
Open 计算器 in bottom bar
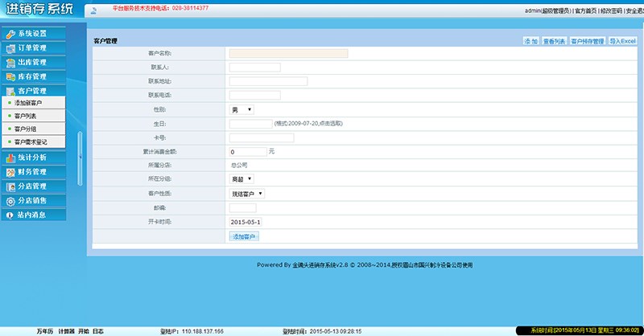point(66,331)
